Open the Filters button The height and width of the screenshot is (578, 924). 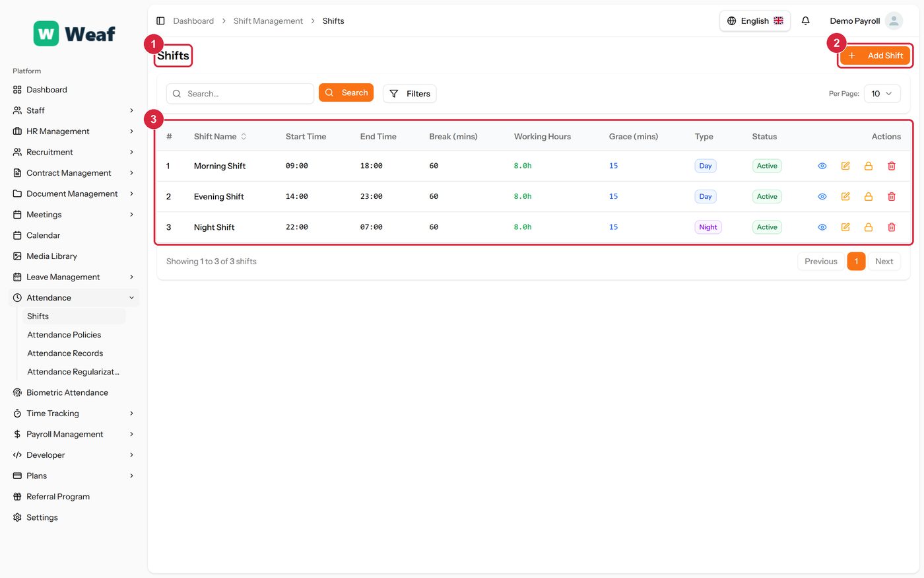409,94
